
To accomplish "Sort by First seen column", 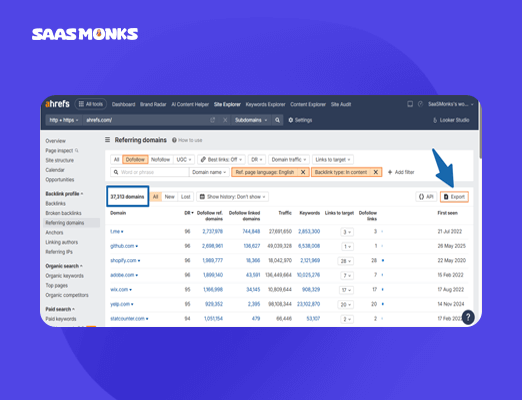I will 447,213.
